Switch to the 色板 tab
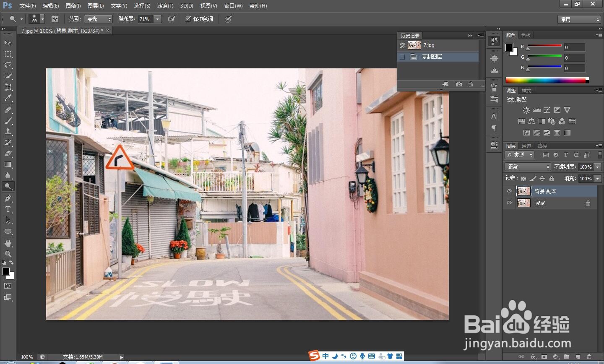The width and height of the screenshot is (604, 364). 526,35
